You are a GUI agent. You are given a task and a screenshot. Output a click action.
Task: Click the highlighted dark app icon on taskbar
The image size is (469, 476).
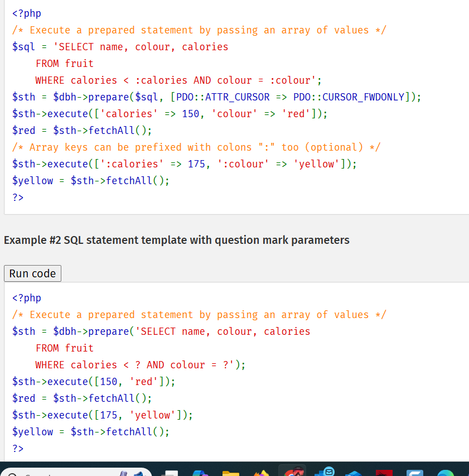pos(292,472)
